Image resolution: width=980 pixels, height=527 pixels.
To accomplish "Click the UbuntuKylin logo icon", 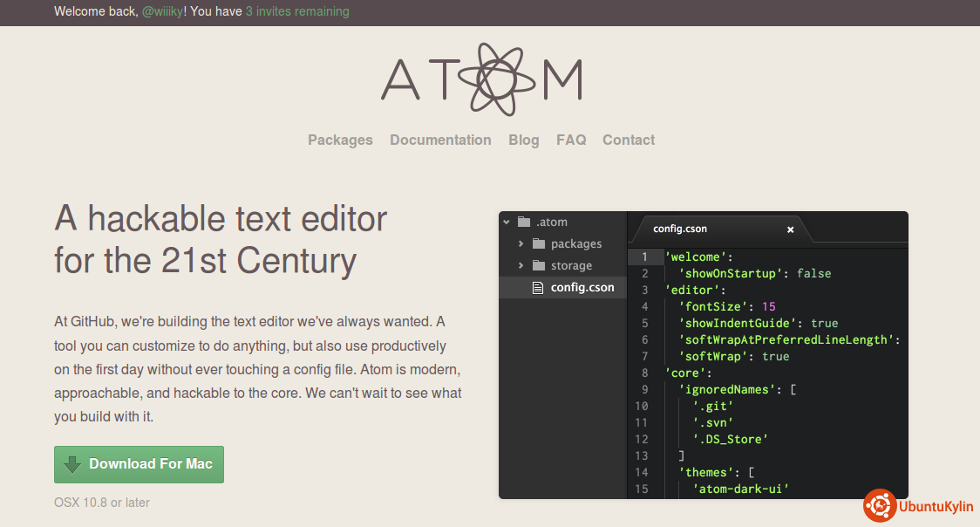I will (x=880, y=505).
